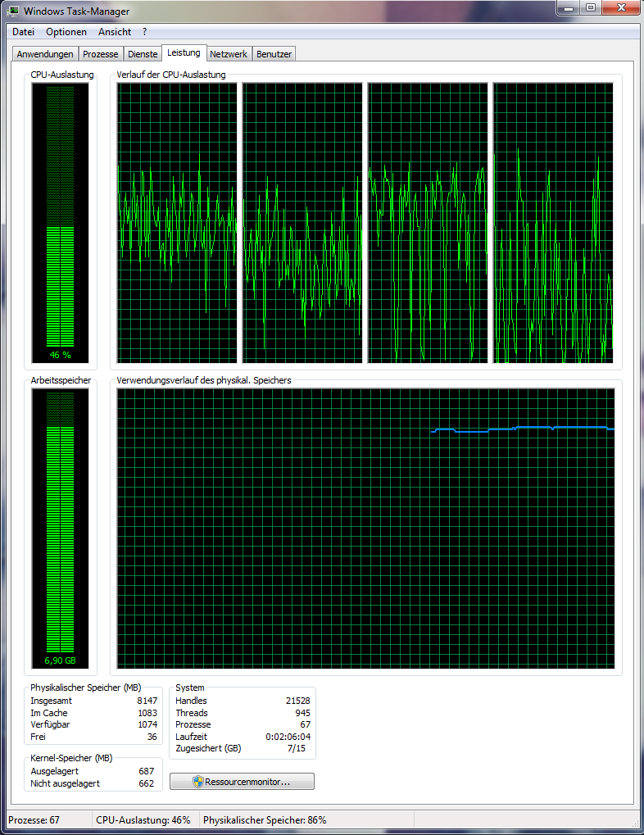
Task: Click the Ausgelagert value 687
Action: pos(147,771)
